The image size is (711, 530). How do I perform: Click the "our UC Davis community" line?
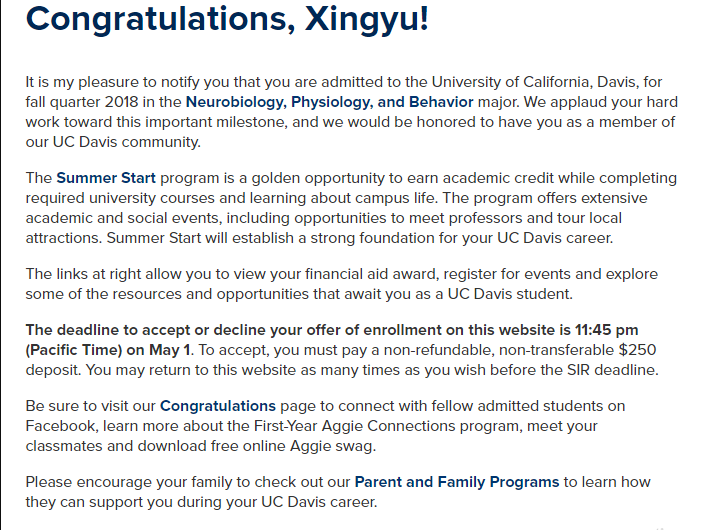click(x=112, y=141)
